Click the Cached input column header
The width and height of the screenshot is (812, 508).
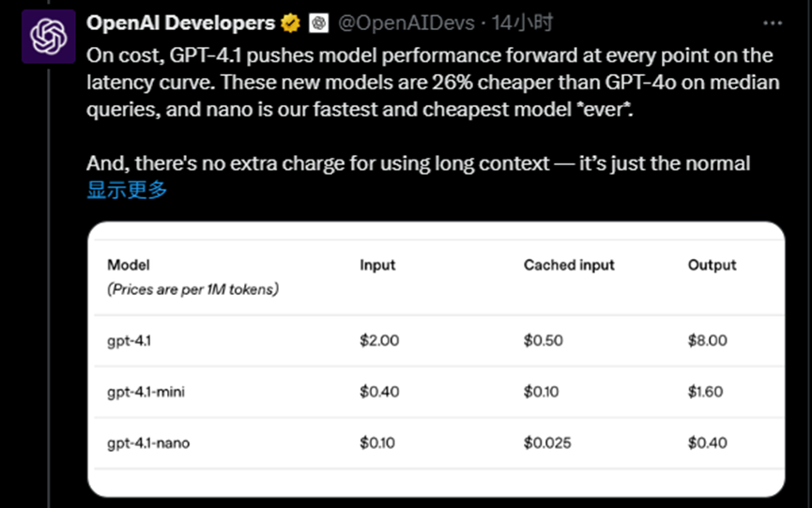click(x=569, y=265)
